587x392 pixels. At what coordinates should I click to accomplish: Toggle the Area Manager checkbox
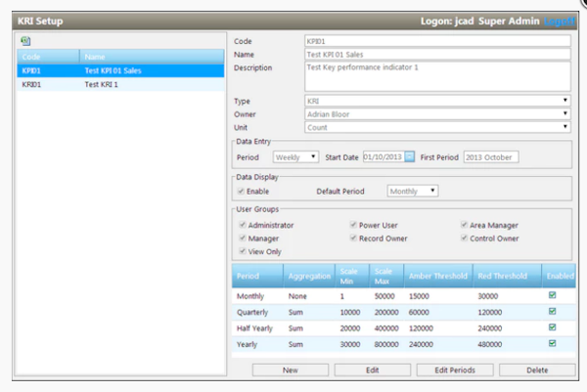pos(464,225)
